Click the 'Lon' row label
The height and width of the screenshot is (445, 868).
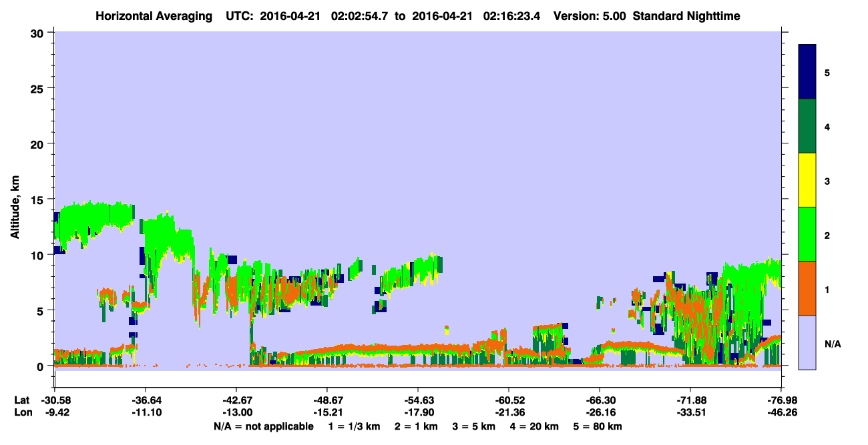pos(22,413)
